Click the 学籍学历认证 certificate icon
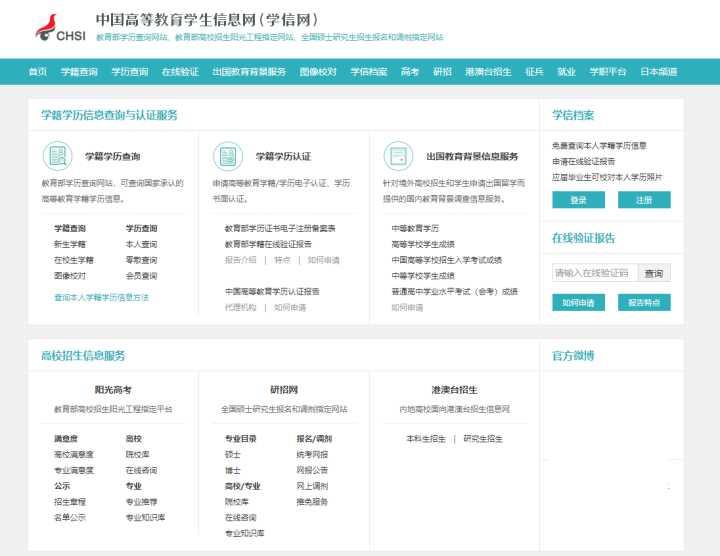Screen dimensions: 720x556 (227, 156)
